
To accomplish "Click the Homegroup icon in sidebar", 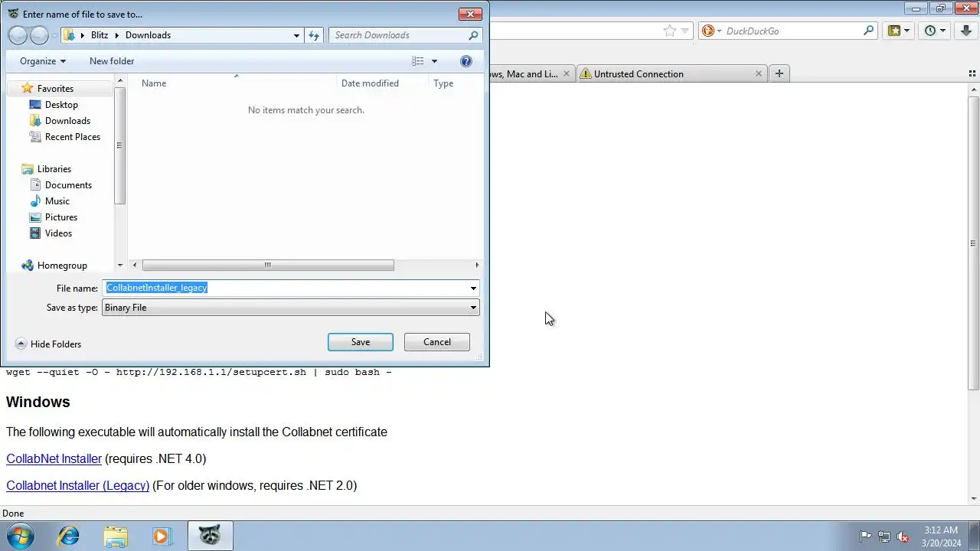I will 28,266.
